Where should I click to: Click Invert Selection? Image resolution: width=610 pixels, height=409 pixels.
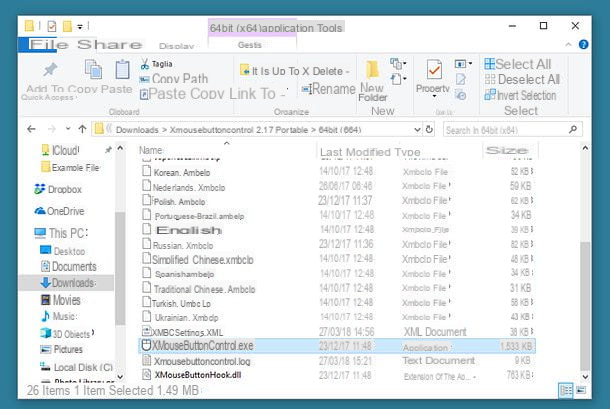pyautogui.click(x=521, y=95)
